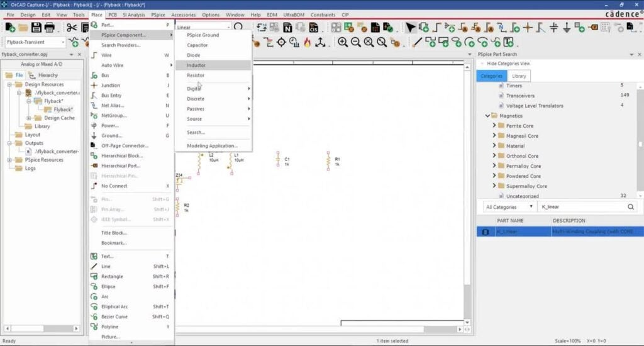Click the crosshair marker icon
644x346 pixels.
(281, 42)
